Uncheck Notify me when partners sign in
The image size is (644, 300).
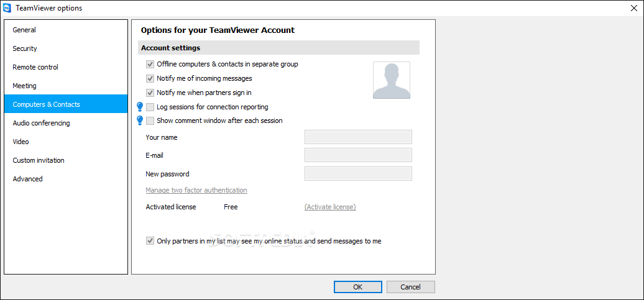pyautogui.click(x=150, y=93)
